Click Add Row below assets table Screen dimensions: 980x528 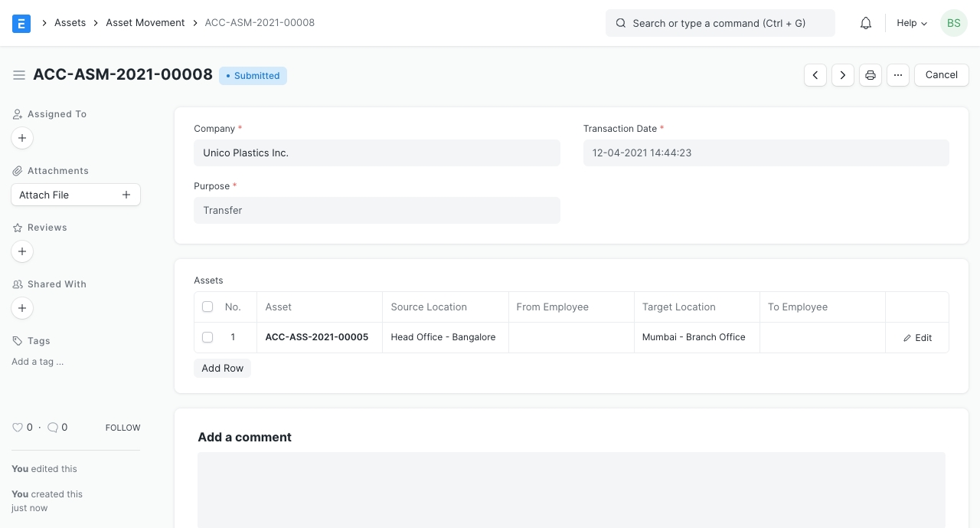222,369
